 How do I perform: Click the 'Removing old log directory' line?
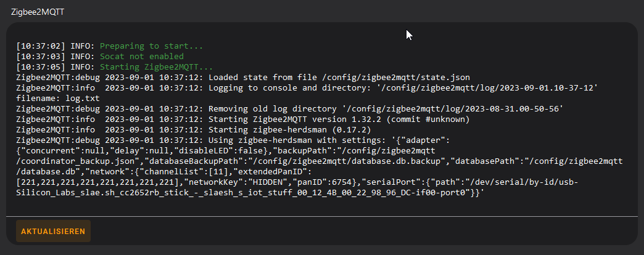[290, 108]
